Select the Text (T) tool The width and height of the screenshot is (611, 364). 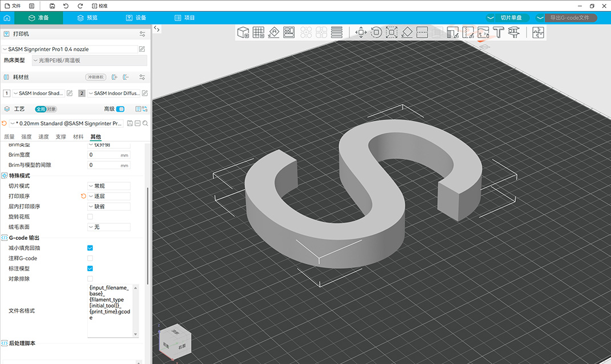pyautogui.click(x=499, y=32)
